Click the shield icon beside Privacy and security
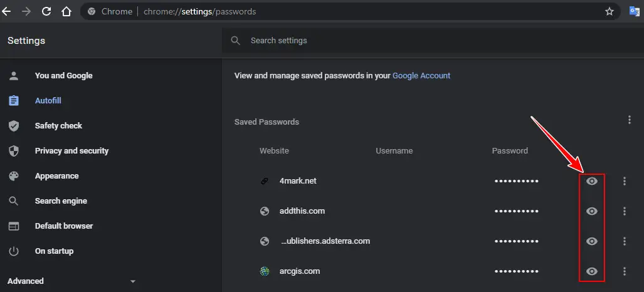644x292 pixels. 14,151
